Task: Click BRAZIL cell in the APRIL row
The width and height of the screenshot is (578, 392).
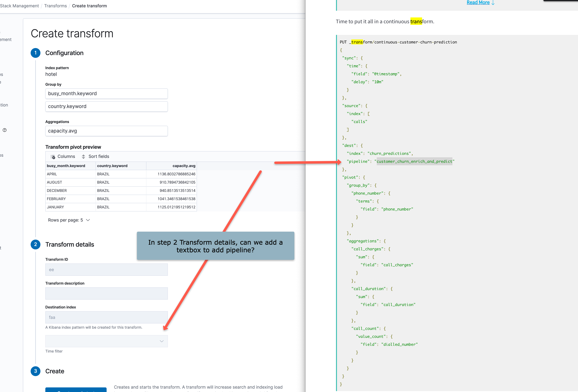Action: tap(121, 174)
